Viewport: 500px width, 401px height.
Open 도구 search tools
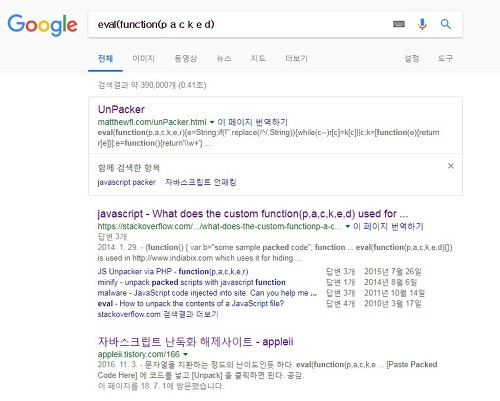tap(445, 59)
